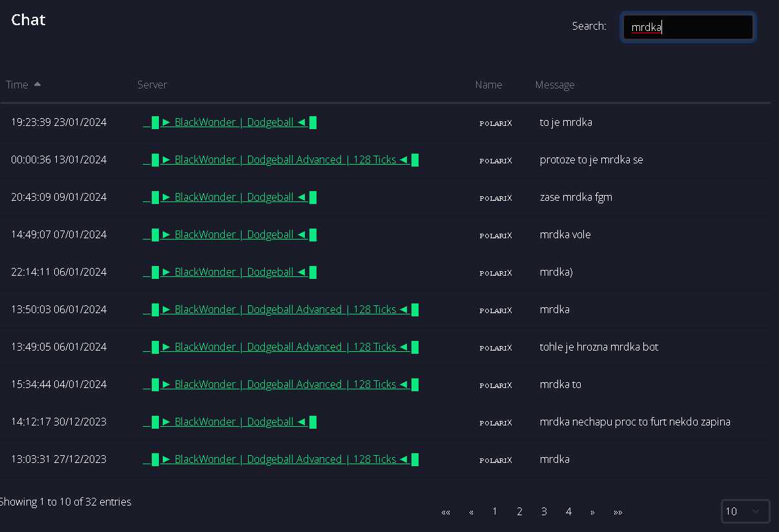Select the POLARIX name in the 00:00:36 row
The width and height of the screenshot is (779, 532).
(x=496, y=161)
